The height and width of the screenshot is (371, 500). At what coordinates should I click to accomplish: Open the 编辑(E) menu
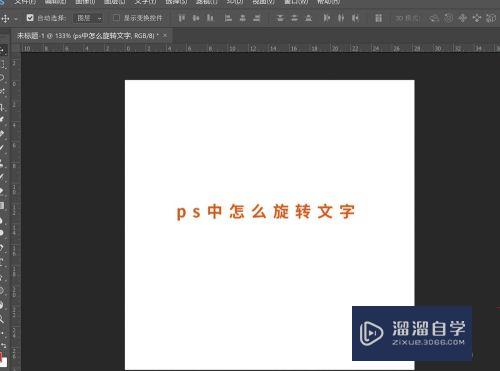pos(56,2)
